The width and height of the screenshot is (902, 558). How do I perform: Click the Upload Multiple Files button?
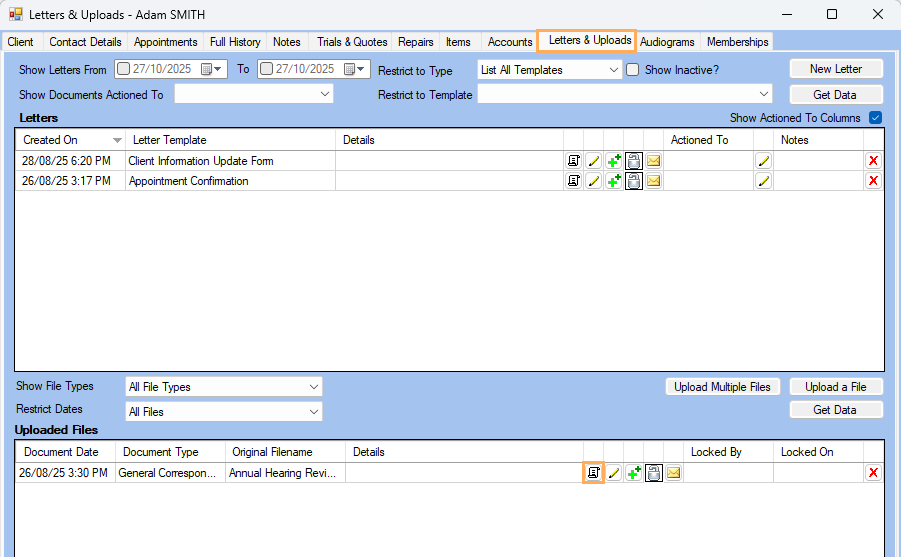tap(722, 387)
